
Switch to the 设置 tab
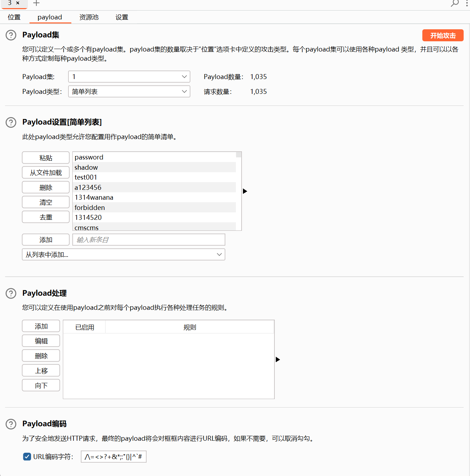[121, 17]
